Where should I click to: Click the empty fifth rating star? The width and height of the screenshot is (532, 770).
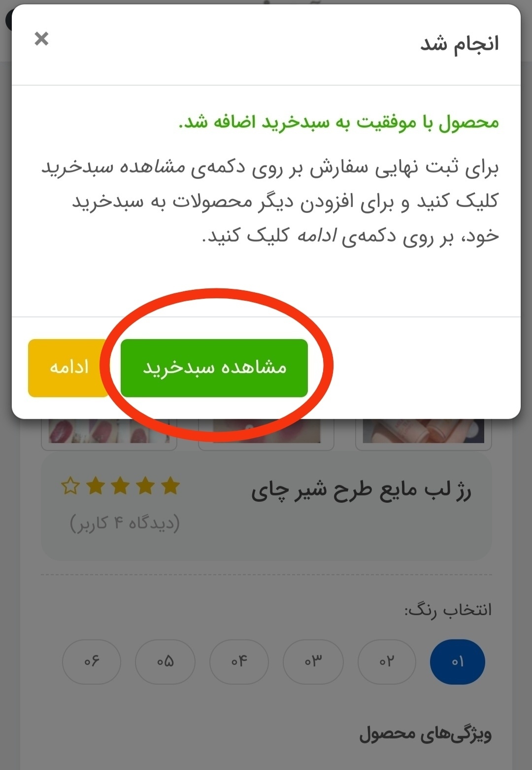pos(70,486)
